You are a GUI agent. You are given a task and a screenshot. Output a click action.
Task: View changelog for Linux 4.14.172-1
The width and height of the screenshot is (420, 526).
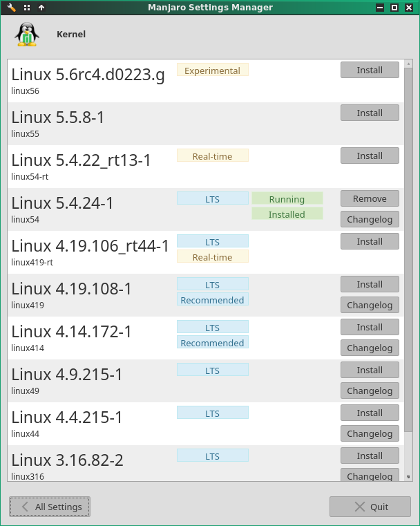click(370, 348)
